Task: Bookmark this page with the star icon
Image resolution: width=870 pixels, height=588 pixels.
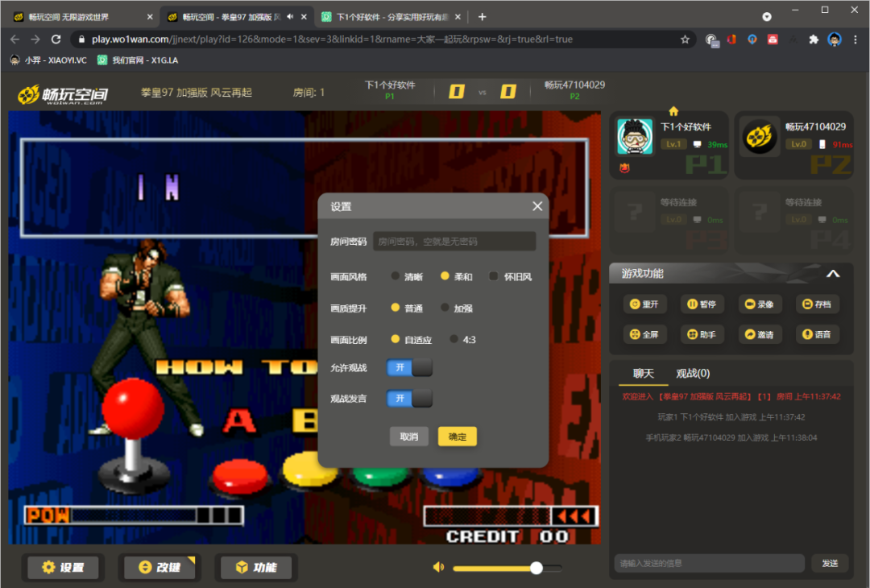Action: pyautogui.click(x=686, y=39)
